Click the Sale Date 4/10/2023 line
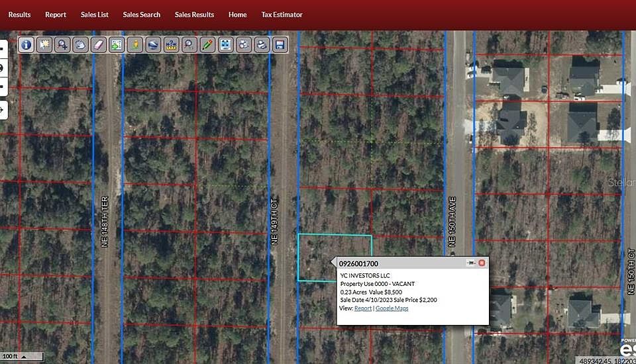 (389, 300)
